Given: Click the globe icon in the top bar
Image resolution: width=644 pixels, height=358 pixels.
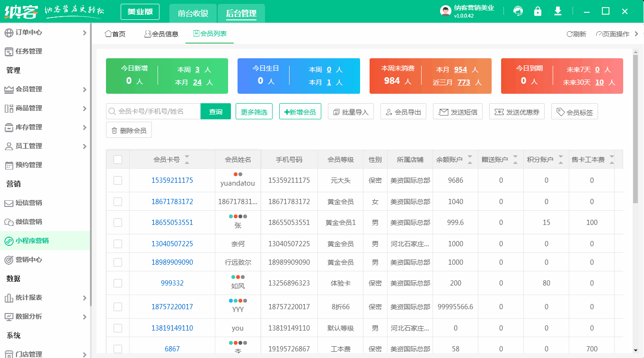Looking at the screenshot, I should tap(518, 10).
